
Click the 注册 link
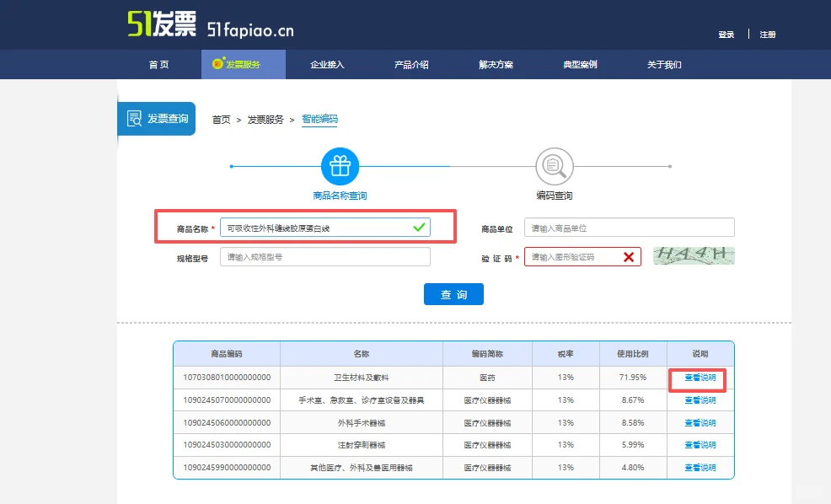click(768, 35)
